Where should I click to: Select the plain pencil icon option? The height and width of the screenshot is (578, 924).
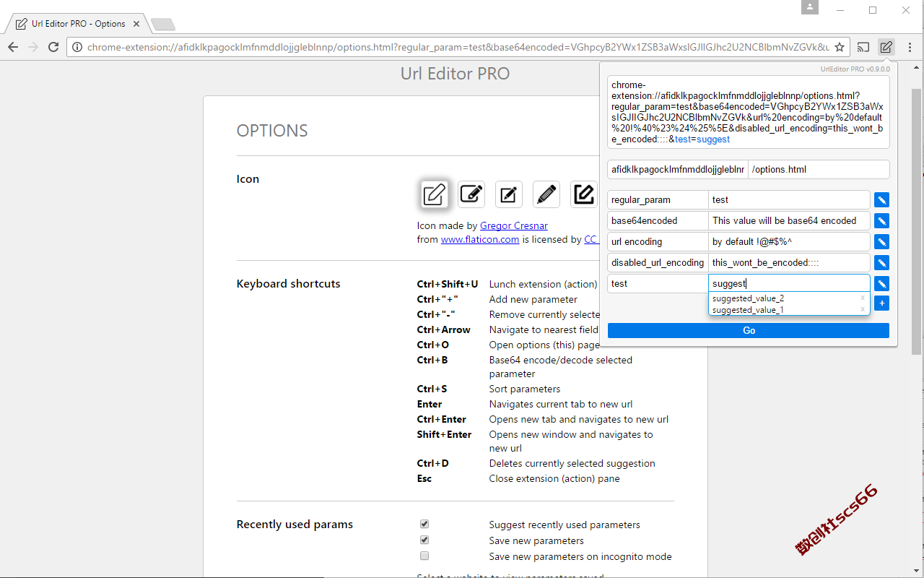point(546,194)
